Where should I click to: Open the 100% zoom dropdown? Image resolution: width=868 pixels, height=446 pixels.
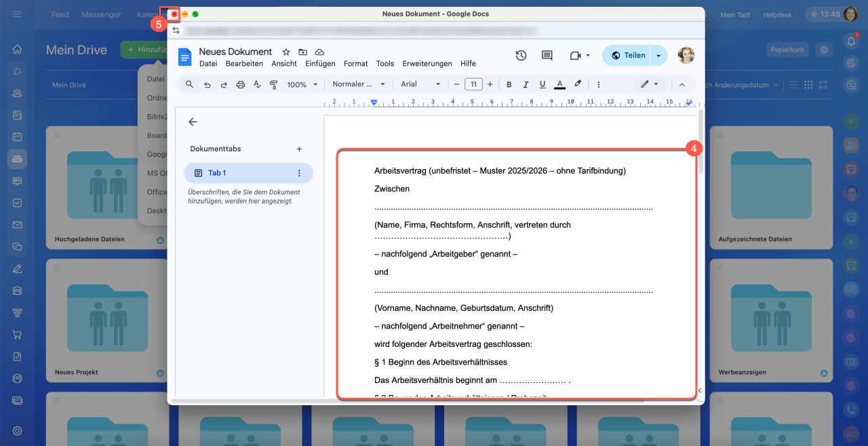click(302, 84)
